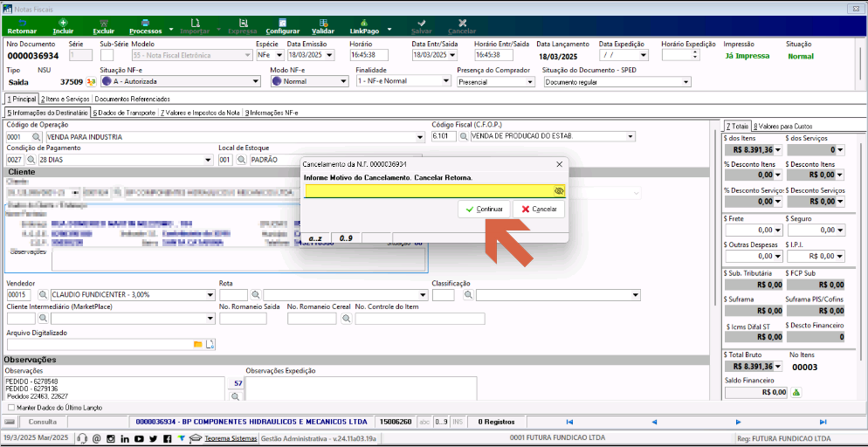This screenshot has width=868, height=447.
Task: Click Cliente Intermediário search magnifier
Action: pyautogui.click(x=43, y=319)
